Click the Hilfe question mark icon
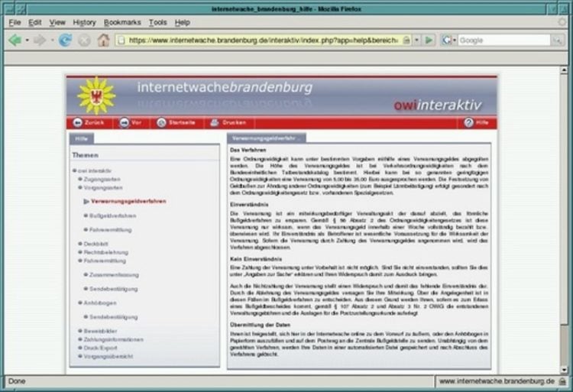573x392 pixels. (468, 122)
